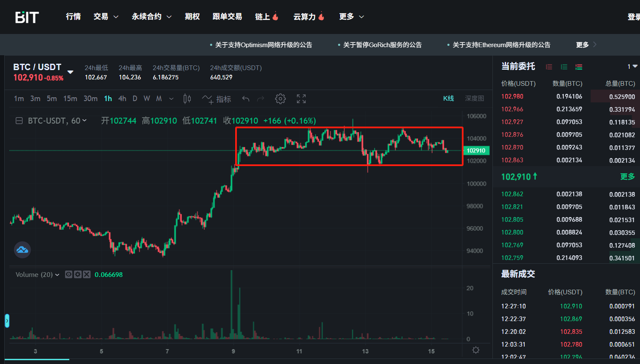This screenshot has height=364, width=640.
Task: Click the 指标 indicators button
Action: coord(217,99)
